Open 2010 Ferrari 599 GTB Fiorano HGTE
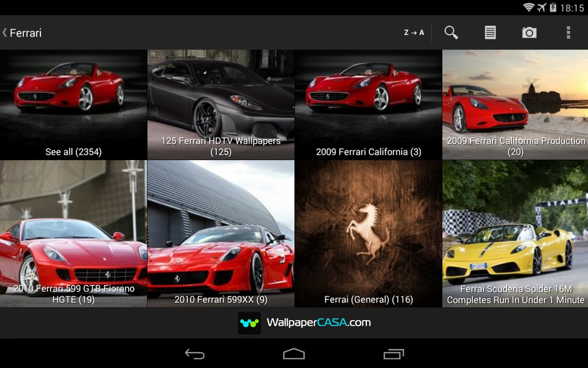 [x=73, y=234]
